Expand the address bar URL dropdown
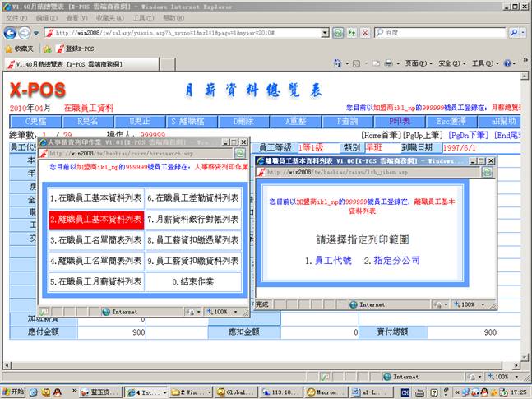 (x=325, y=33)
